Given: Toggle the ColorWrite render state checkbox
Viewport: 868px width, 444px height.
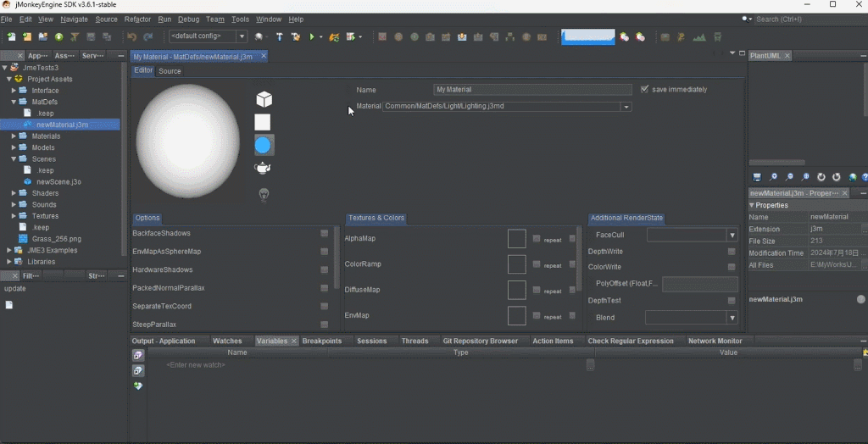Looking at the screenshot, I should tap(732, 267).
